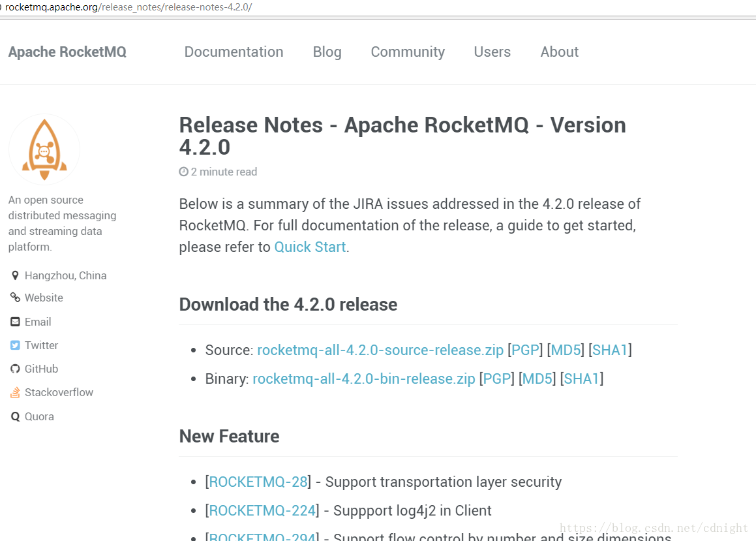Click 'Suppport log4j2 in Client' text
Viewport: 756px width, 541px height.
(x=412, y=510)
